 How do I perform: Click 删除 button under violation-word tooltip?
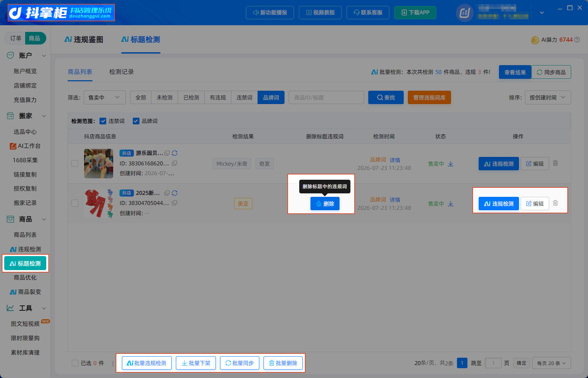(x=325, y=204)
